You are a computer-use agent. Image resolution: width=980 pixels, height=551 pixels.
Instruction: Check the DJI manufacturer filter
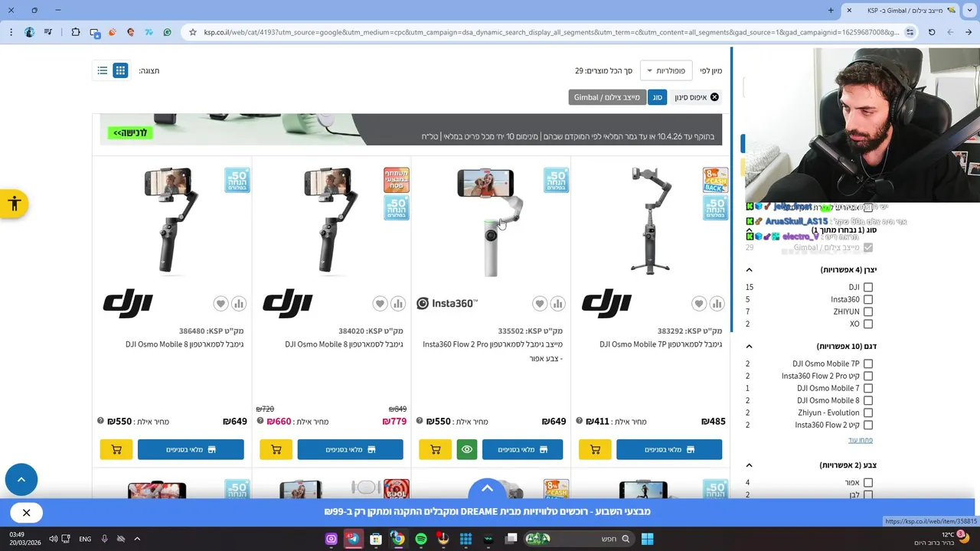point(868,287)
